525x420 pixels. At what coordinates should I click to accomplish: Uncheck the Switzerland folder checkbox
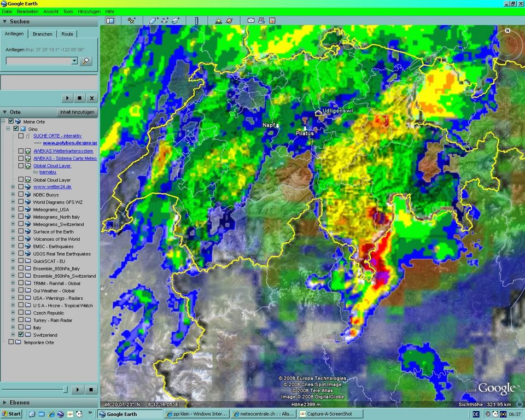(x=21, y=335)
